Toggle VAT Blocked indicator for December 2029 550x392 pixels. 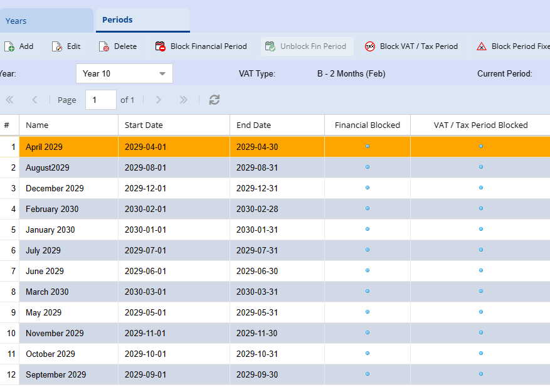481,188
